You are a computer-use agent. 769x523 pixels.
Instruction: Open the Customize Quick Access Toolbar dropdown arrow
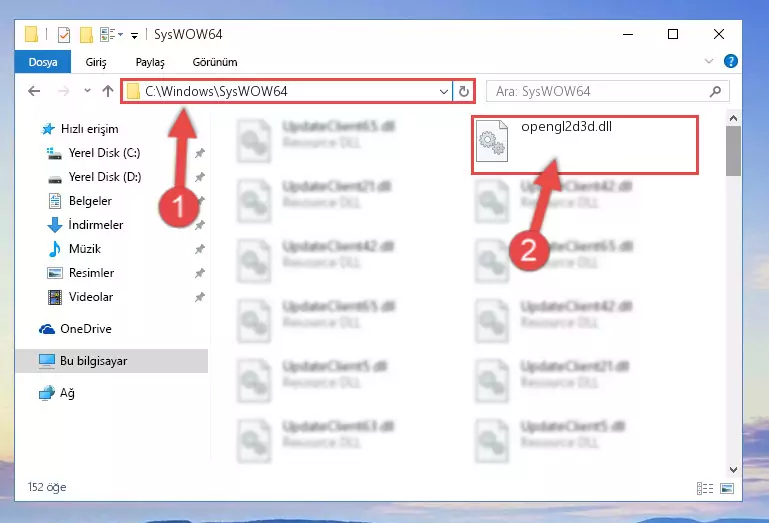tap(134, 35)
